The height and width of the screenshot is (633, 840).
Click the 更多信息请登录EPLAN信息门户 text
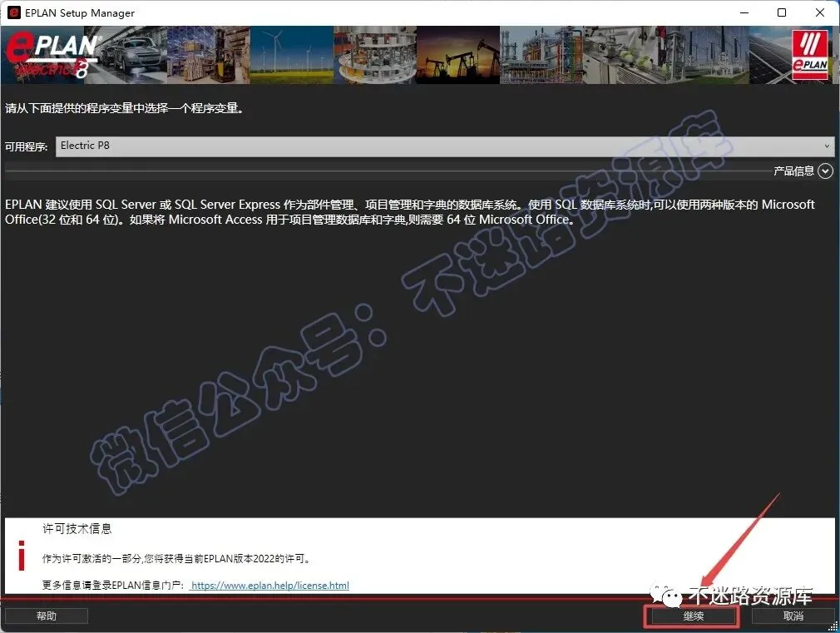(114, 586)
